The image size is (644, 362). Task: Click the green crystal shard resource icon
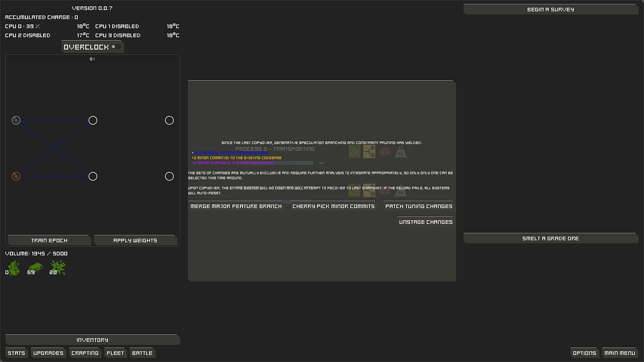(x=58, y=268)
